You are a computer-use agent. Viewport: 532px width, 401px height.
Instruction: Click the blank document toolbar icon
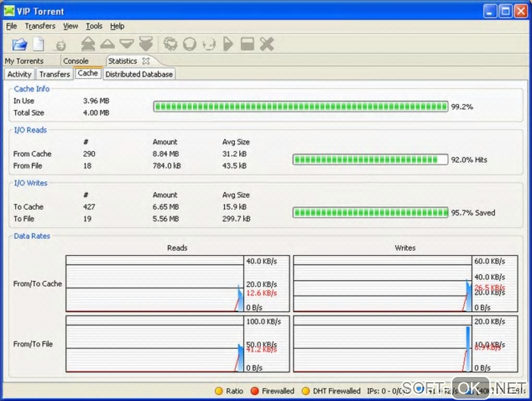(x=39, y=44)
